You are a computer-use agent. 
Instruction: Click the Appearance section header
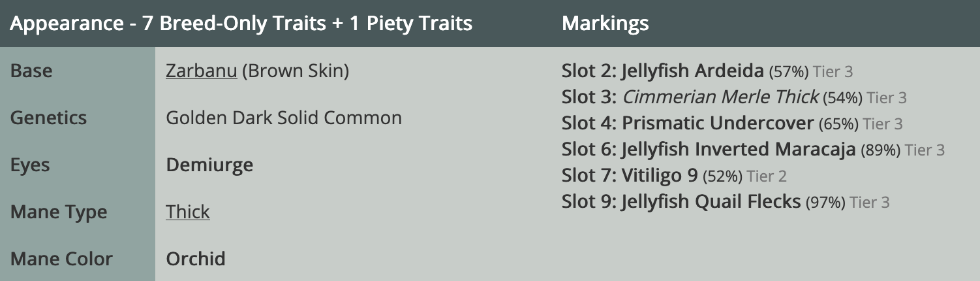(x=241, y=24)
